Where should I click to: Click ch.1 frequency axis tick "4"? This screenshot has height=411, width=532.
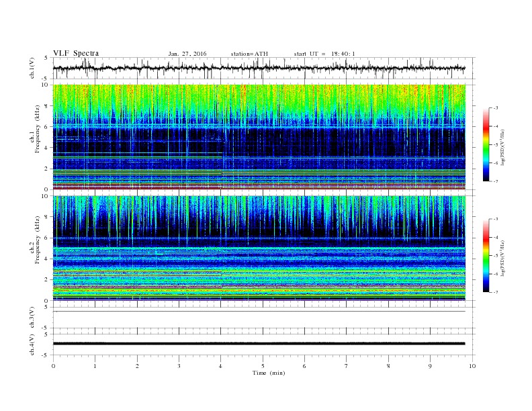[46, 148]
